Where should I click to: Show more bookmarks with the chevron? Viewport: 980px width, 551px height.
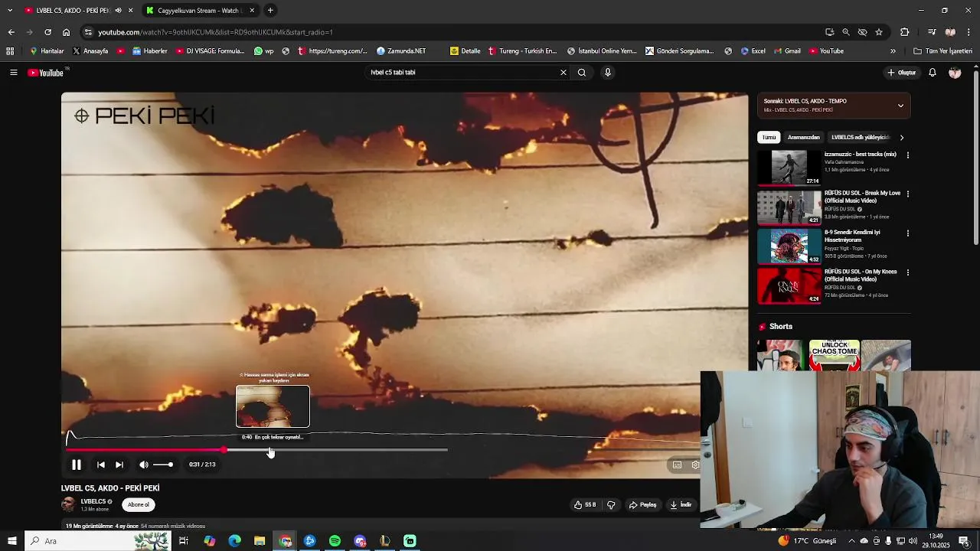point(893,51)
